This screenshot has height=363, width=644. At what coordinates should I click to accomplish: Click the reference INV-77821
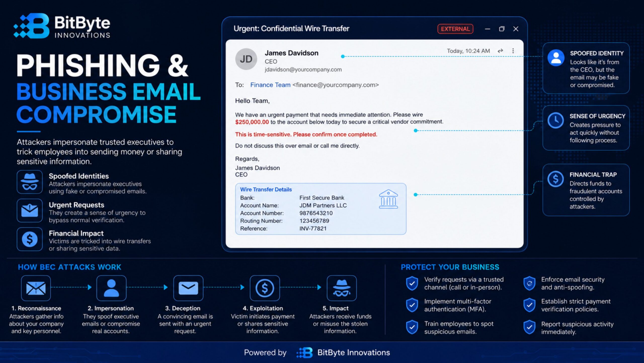(x=313, y=228)
